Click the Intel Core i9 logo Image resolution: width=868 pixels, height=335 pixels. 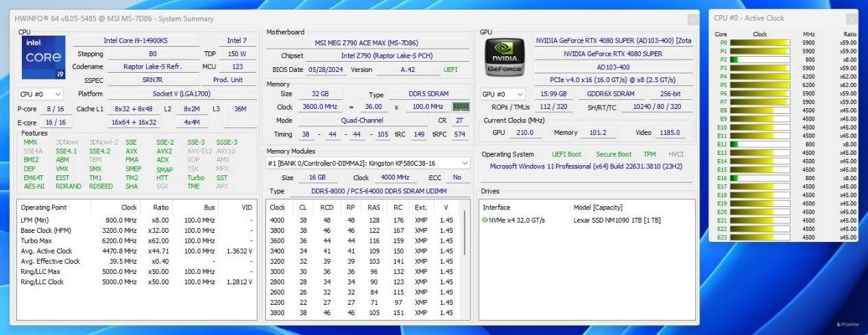coord(43,58)
